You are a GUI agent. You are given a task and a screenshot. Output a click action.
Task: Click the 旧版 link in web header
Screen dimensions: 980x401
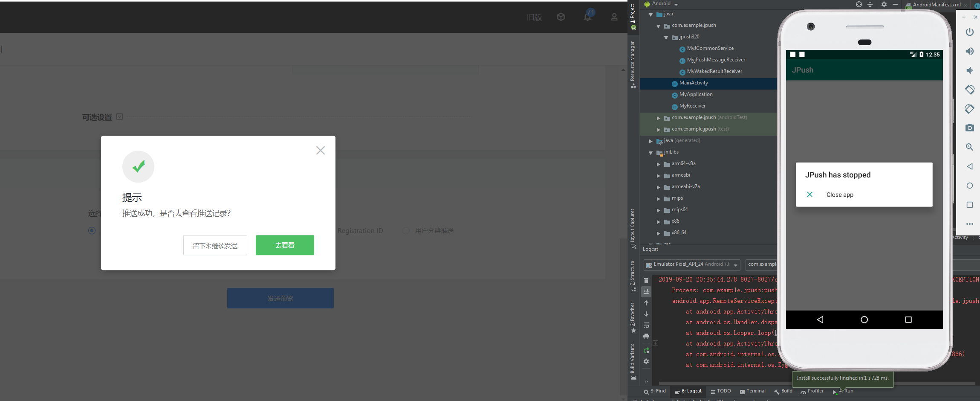tap(534, 17)
